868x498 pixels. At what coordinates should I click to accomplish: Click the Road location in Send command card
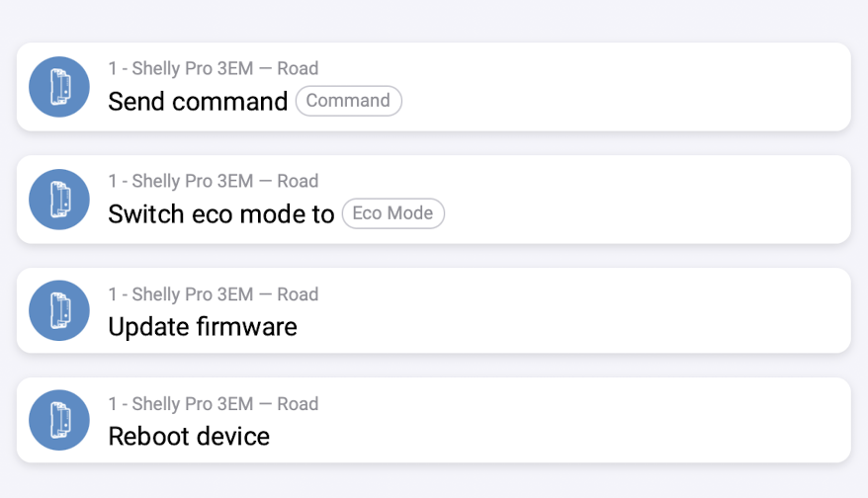click(x=298, y=69)
